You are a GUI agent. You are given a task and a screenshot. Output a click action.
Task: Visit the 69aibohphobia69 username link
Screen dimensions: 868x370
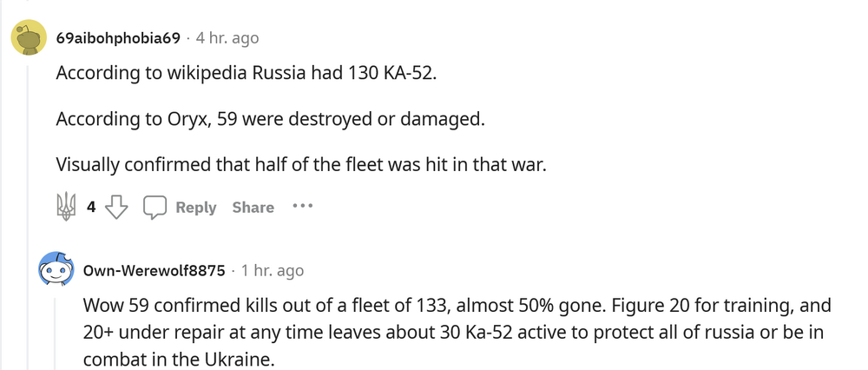tap(118, 38)
